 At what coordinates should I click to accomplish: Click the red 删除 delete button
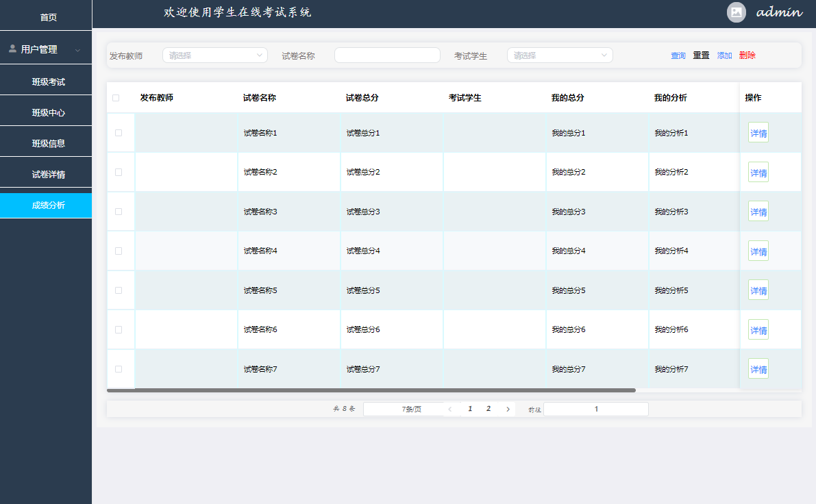747,55
